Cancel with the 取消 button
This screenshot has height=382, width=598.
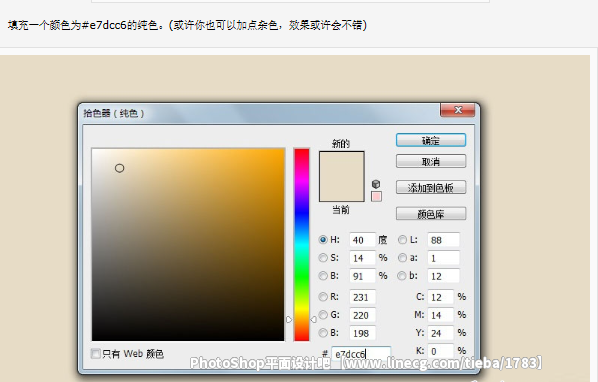(431, 161)
